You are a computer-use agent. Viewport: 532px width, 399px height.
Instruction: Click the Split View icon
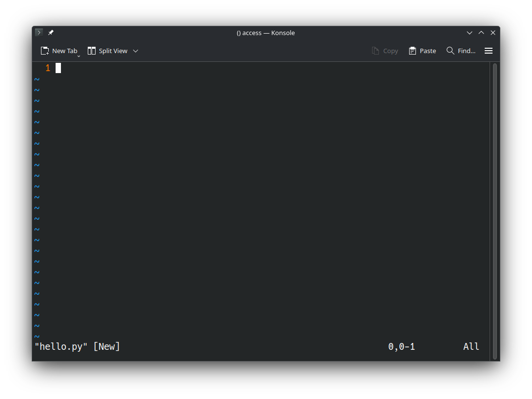coord(91,50)
